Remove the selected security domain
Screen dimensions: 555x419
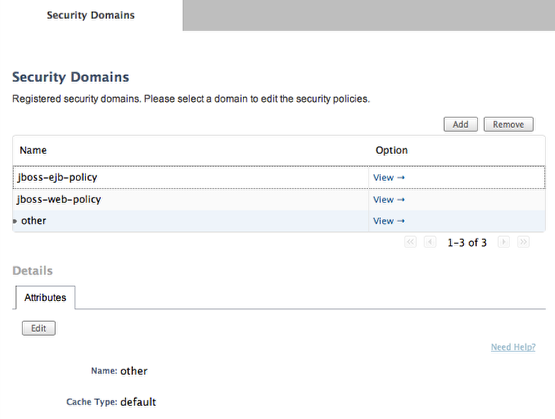pos(508,125)
